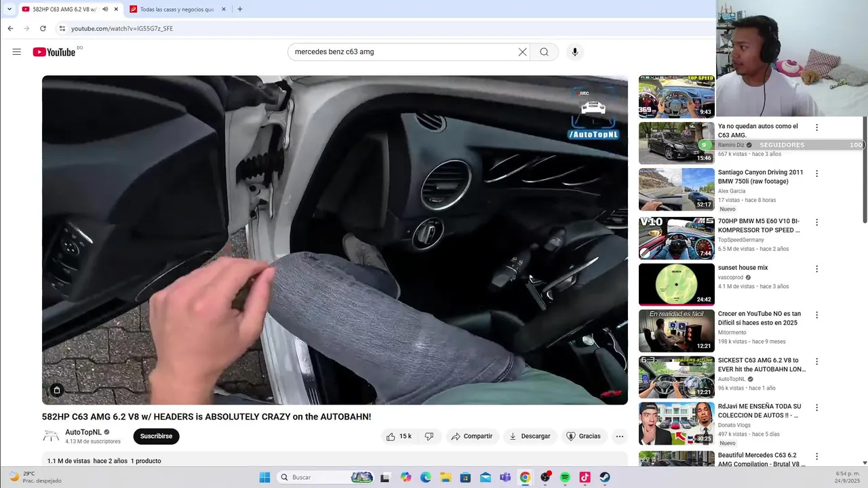This screenshot has width=868, height=488.
Task: Subscribe to AutoTopNL with Suscribirse
Action: point(156,436)
